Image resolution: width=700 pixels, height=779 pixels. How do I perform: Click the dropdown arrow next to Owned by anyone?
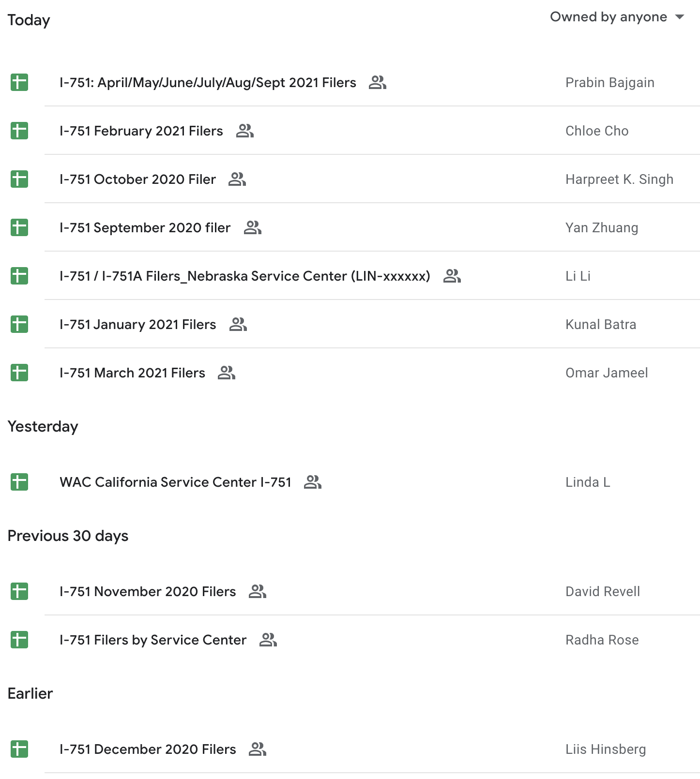680,17
